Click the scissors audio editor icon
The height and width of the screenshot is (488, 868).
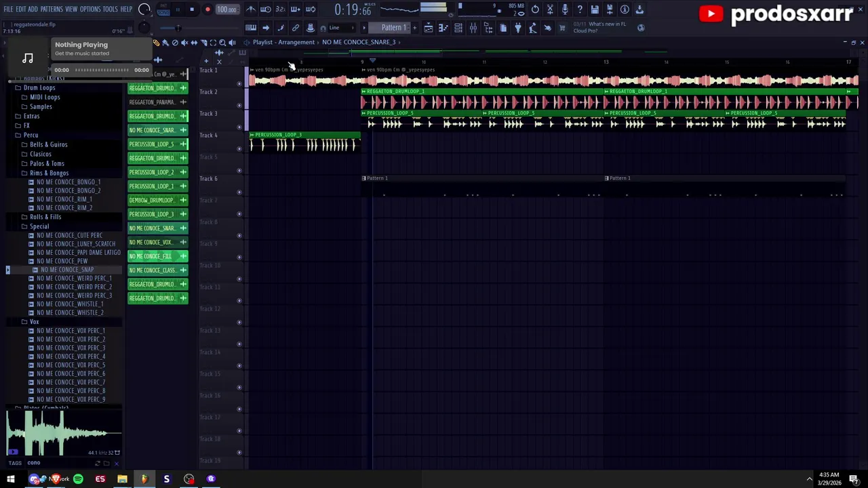(550, 9)
